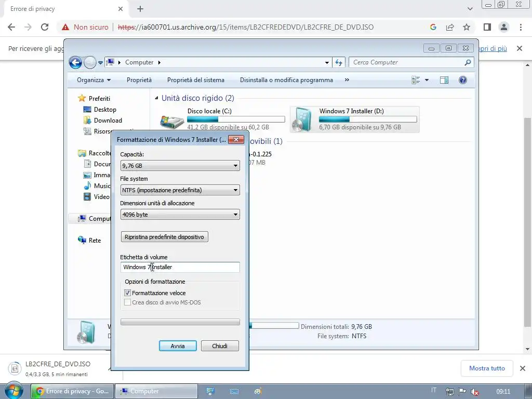The width and height of the screenshot is (532, 399).
Task: Open Proprietà del sistema
Action: pyautogui.click(x=196, y=80)
